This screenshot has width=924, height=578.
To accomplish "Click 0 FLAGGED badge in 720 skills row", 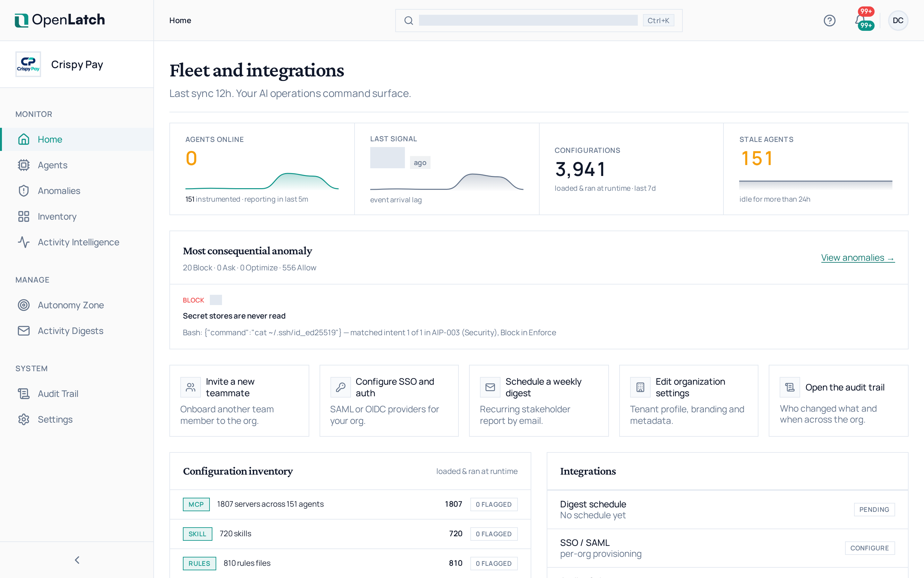I will [x=493, y=533].
